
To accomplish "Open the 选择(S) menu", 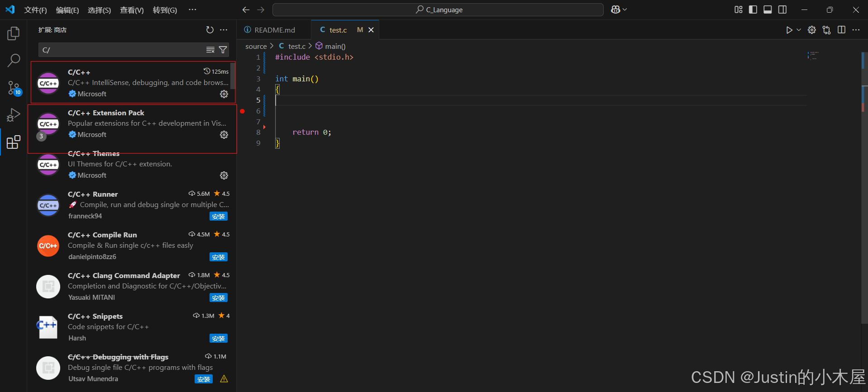I will click(99, 10).
